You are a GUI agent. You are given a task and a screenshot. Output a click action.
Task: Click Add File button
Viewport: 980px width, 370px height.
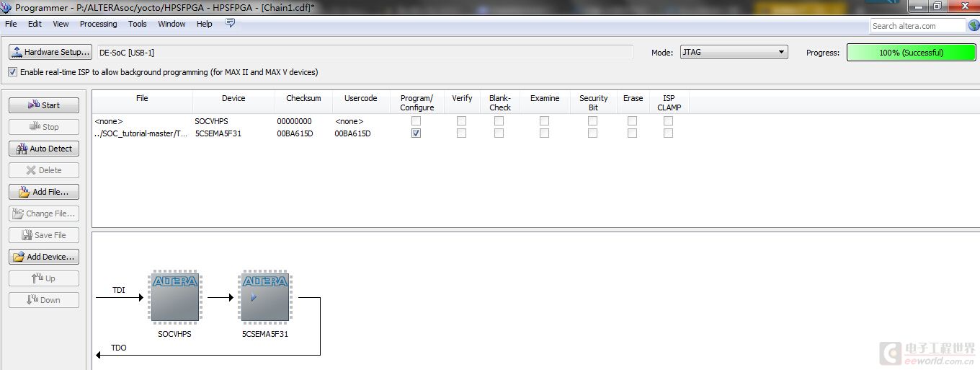tap(44, 192)
